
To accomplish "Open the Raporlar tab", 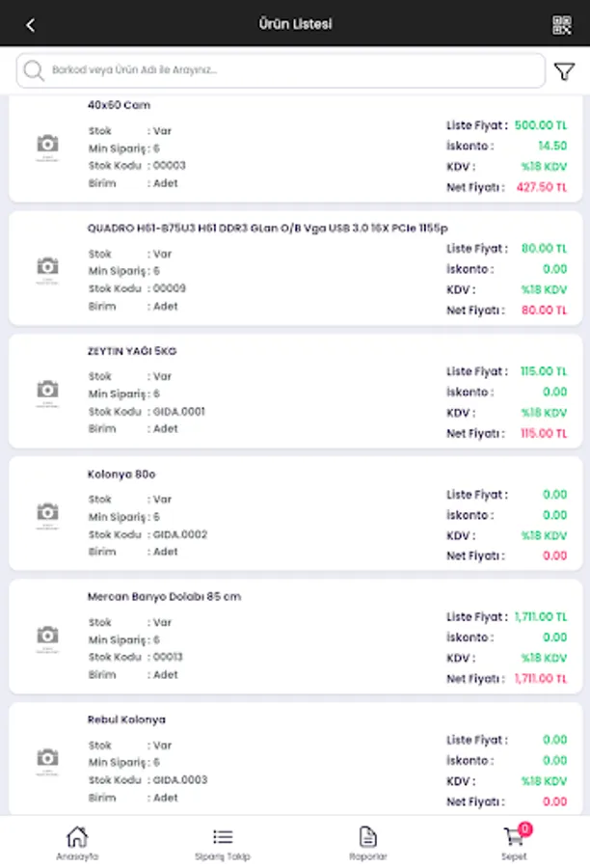I will [368, 842].
